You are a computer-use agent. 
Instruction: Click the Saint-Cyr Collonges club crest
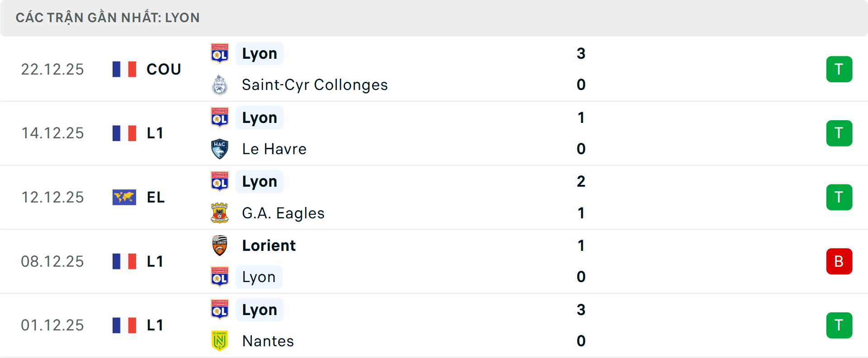tap(220, 85)
